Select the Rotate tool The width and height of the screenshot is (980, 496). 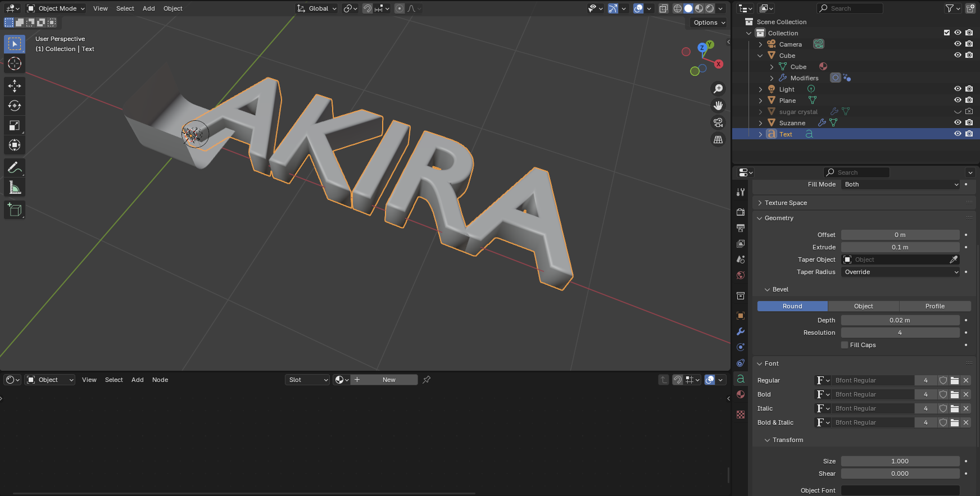[15, 106]
